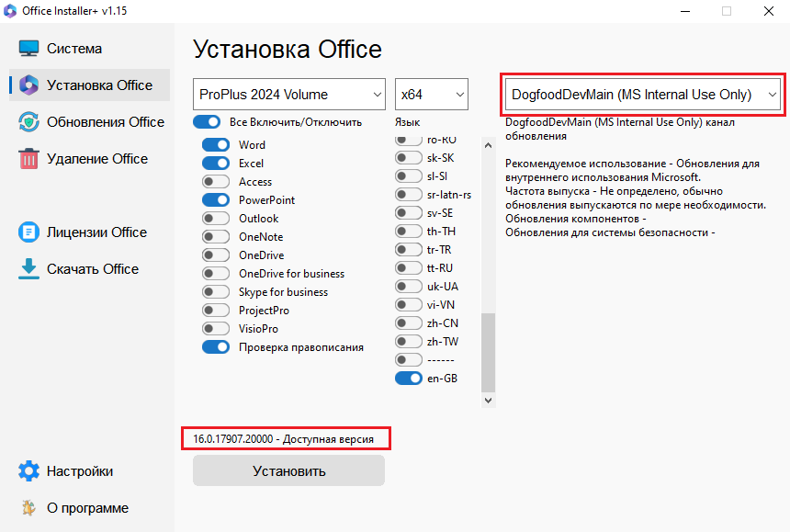Click the Установка Office logo icon
The image size is (790, 532).
pos(28,85)
